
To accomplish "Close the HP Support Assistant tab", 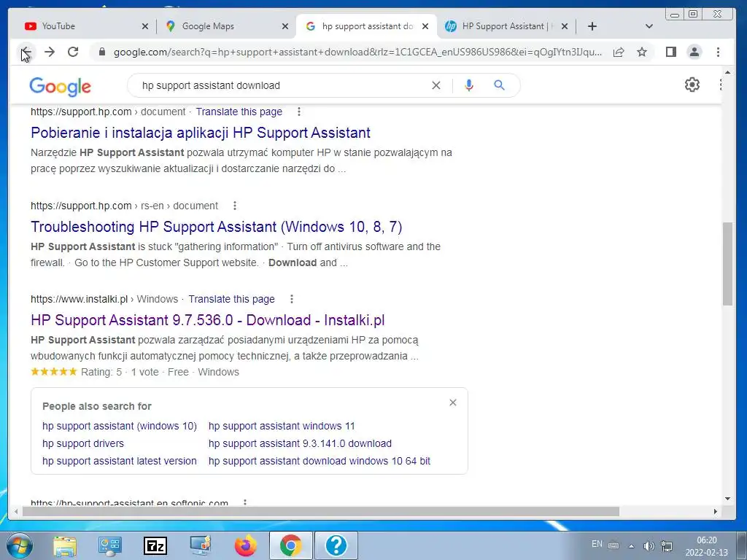I will [x=565, y=26].
